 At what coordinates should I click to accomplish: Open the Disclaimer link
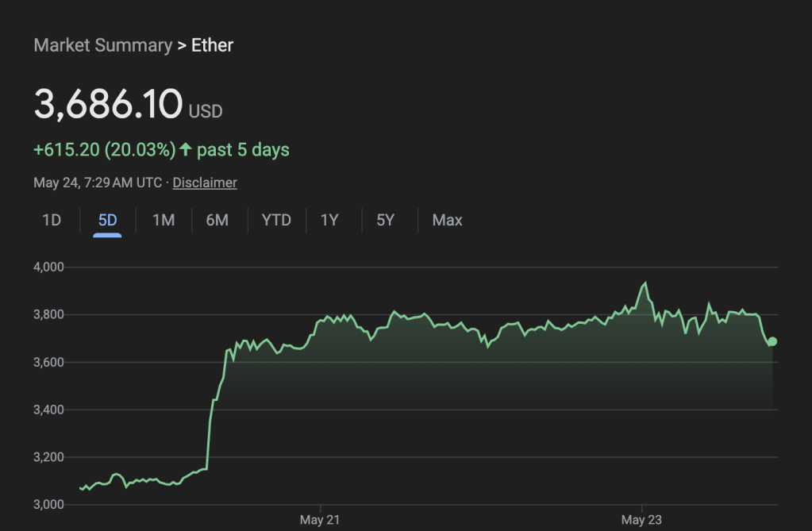[205, 183]
